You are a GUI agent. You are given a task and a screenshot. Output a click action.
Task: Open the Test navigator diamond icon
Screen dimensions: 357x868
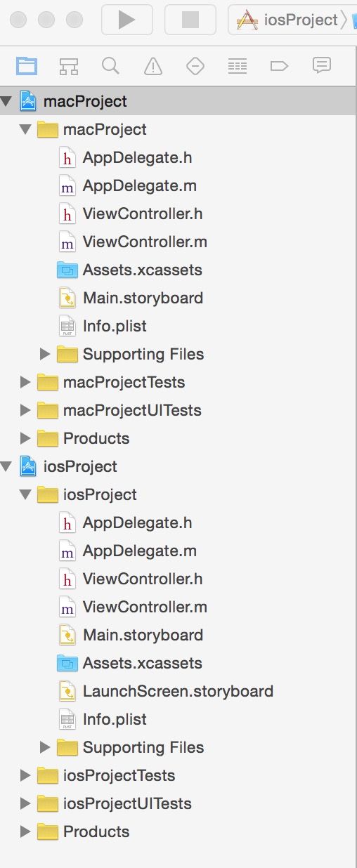pos(195,66)
